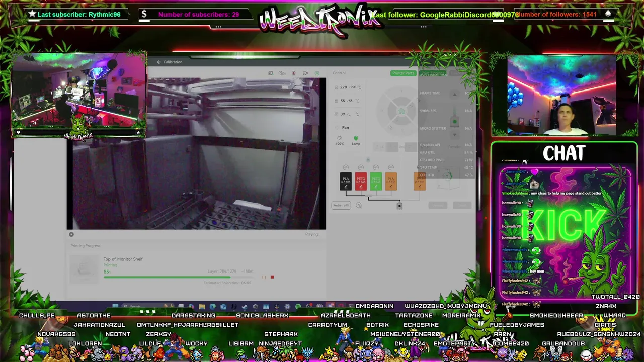The image size is (644, 362).
Task: Set nozzle temperature 220 field
Action: click(x=348, y=87)
